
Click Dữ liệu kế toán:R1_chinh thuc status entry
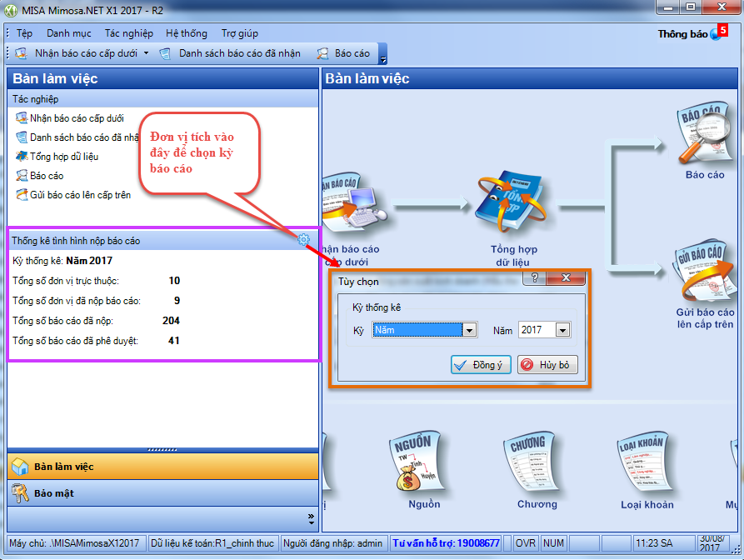[212, 543]
